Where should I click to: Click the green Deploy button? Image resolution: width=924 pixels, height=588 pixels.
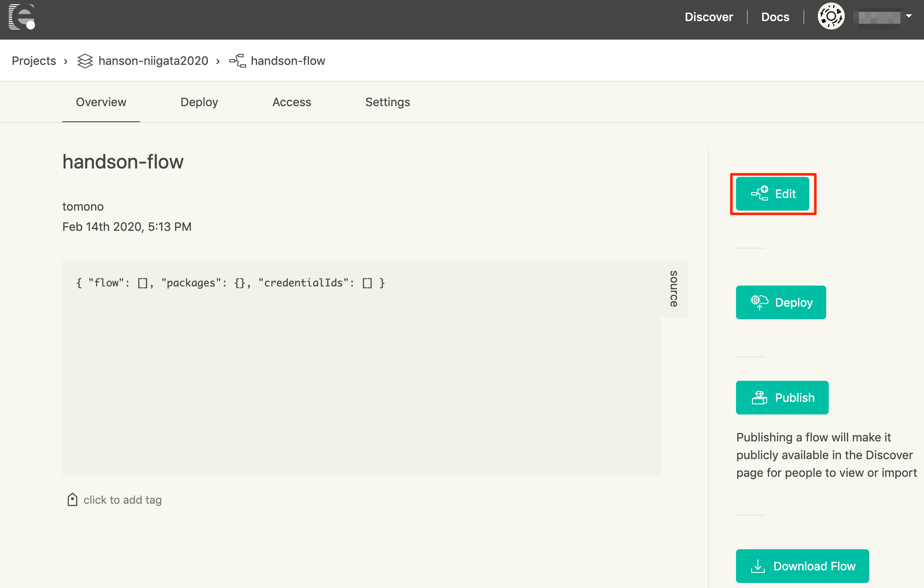click(781, 302)
